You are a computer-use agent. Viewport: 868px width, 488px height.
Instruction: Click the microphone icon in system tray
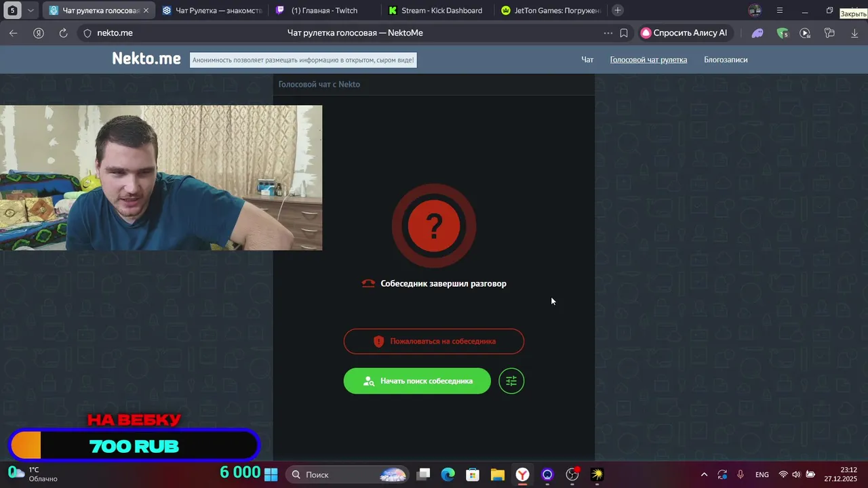tap(741, 474)
